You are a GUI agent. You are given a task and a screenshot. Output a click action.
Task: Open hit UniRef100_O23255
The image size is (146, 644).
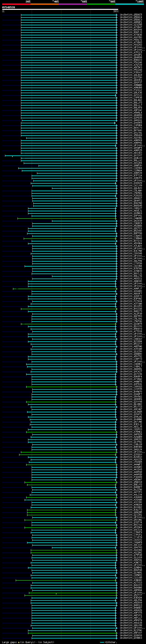pos(131,25)
